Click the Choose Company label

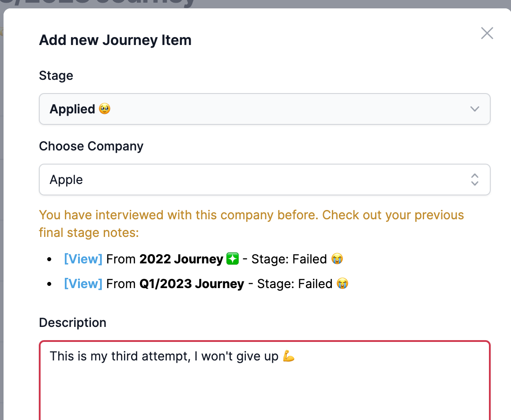91,146
